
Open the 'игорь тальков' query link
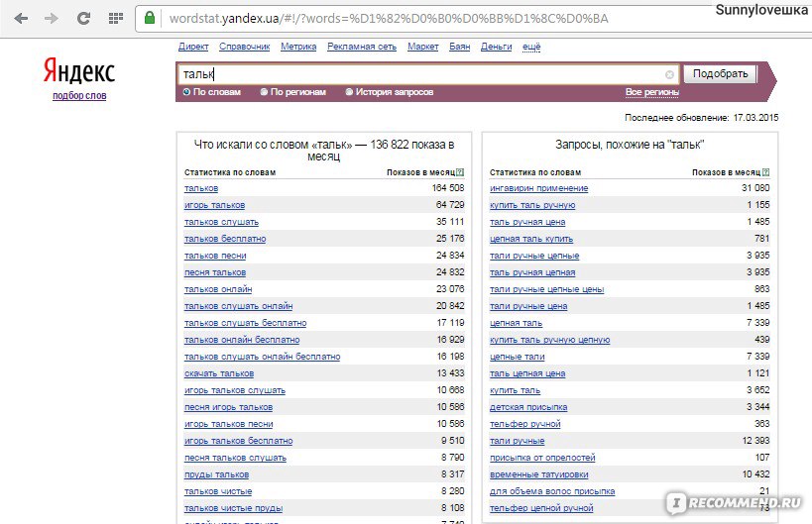(x=214, y=205)
